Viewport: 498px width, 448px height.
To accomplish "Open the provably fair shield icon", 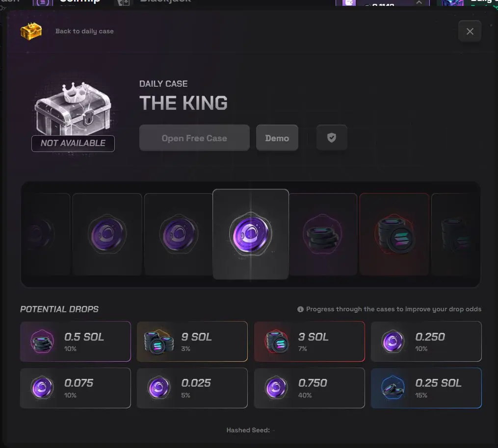I will point(332,138).
